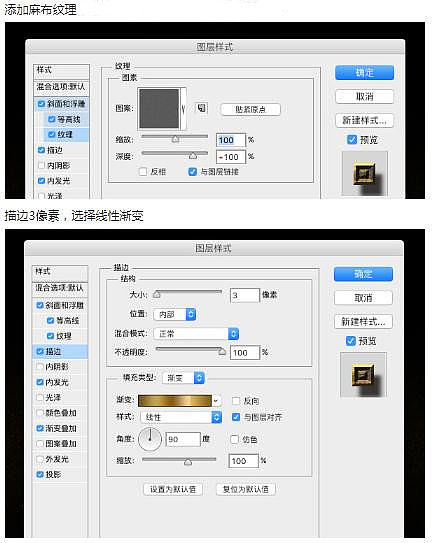Open the 位置 dropdown showing 内部
The height and width of the screenshot is (543, 436).
175,314
